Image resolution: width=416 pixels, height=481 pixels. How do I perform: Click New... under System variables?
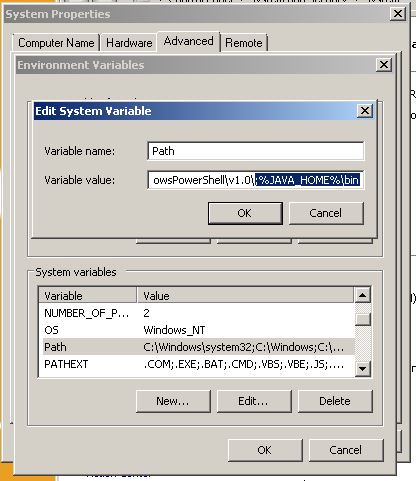tap(173, 401)
